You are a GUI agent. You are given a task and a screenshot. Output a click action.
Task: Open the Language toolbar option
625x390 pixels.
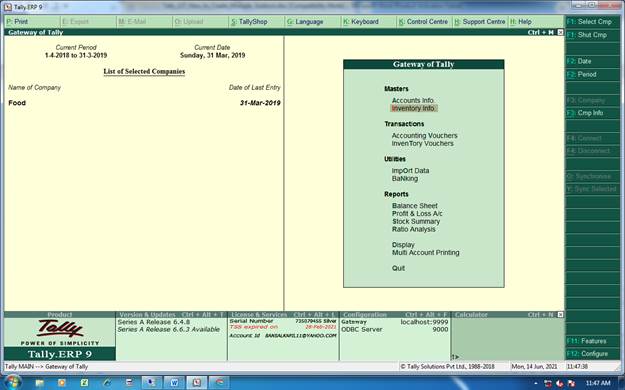tap(305, 22)
